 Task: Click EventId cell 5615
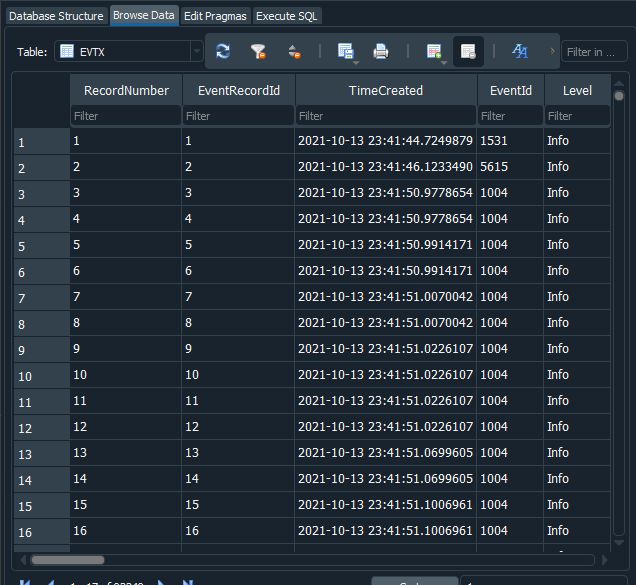pos(510,167)
